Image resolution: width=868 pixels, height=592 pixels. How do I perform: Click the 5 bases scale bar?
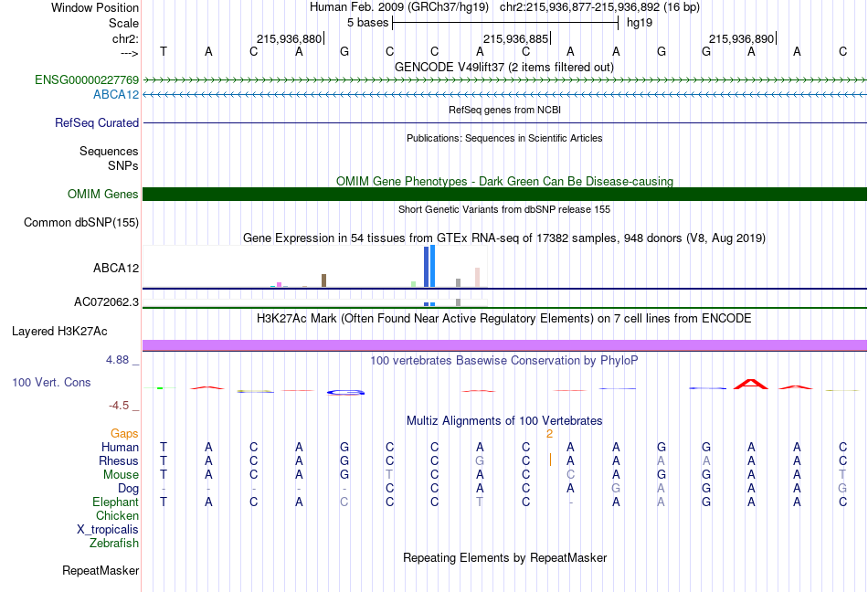coord(505,23)
